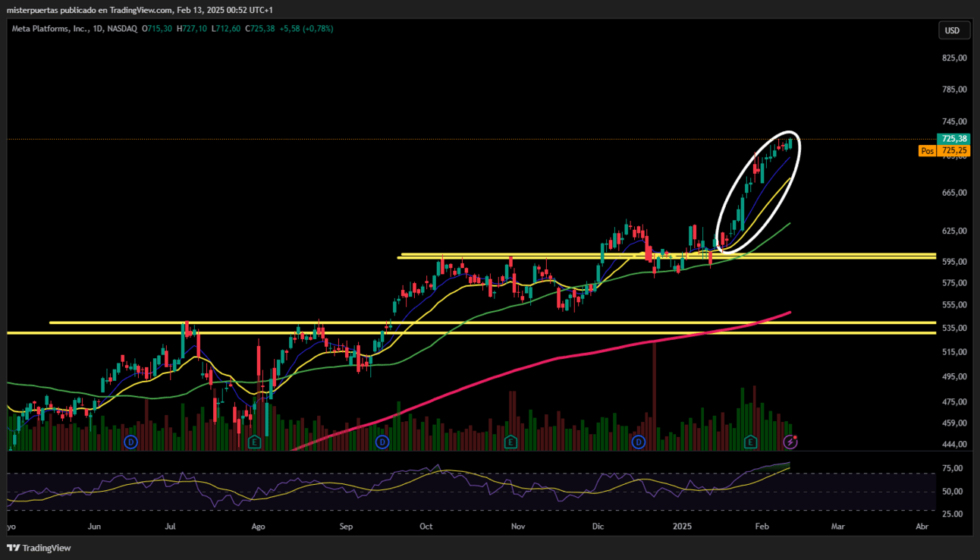Click the Feb label on the time axis

point(761,526)
